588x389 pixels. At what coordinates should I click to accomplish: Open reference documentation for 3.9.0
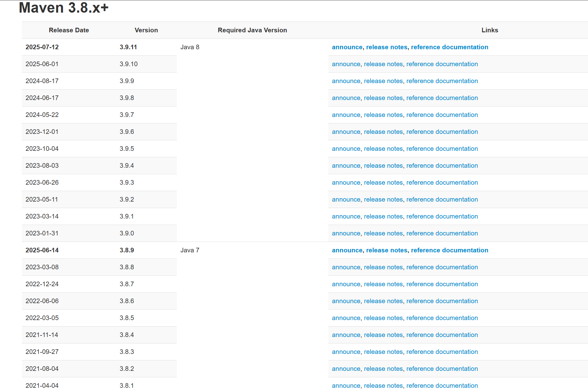click(442, 233)
